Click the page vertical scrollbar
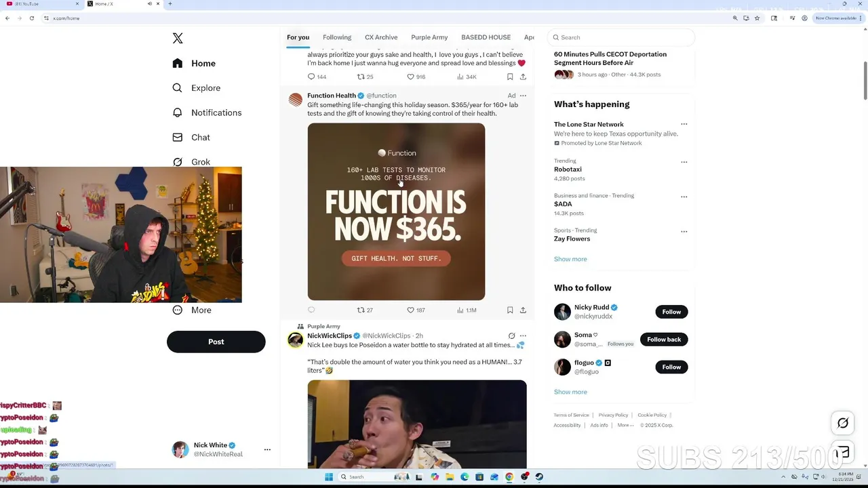The image size is (868, 488). click(x=865, y=80)
